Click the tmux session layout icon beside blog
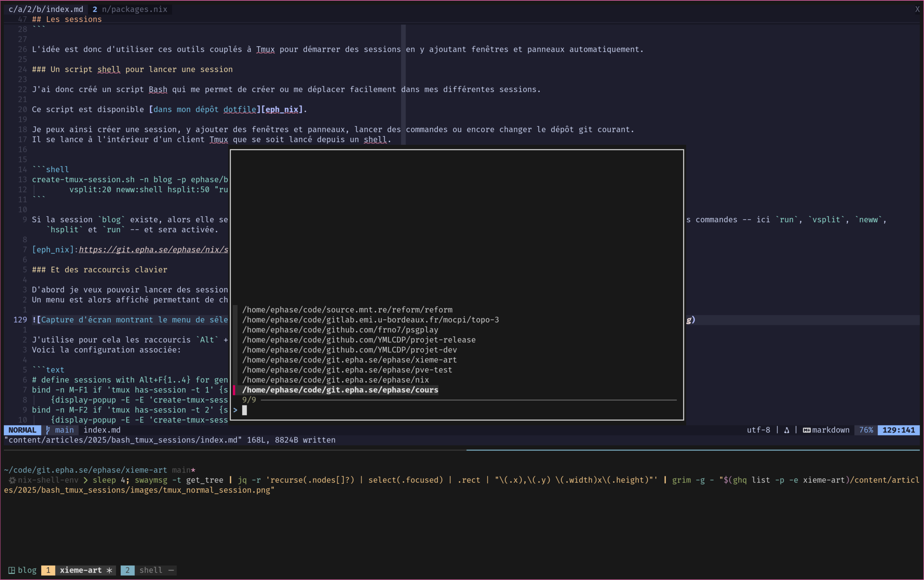This screenshot has width=924, height=580. (x=11, y=570)
